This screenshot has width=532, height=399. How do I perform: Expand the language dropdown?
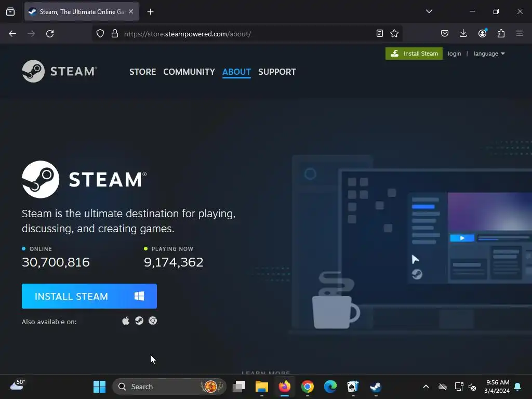(x=489, y=54)
